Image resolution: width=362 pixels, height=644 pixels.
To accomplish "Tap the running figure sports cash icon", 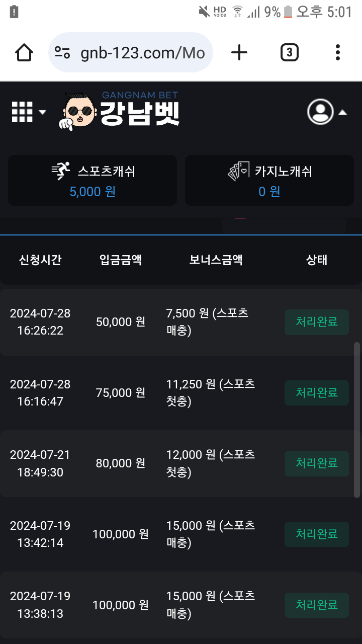I will coord(61,172).
